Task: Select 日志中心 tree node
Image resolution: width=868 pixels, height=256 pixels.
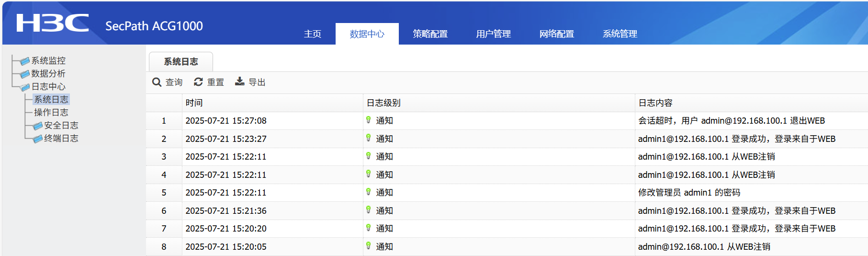Action: click(x=48, y=87)
